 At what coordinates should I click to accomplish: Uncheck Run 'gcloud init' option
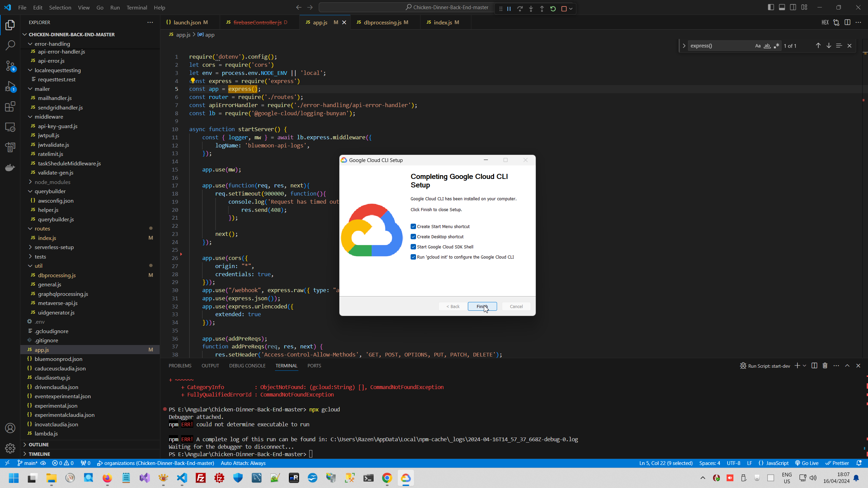pos(413,257)
